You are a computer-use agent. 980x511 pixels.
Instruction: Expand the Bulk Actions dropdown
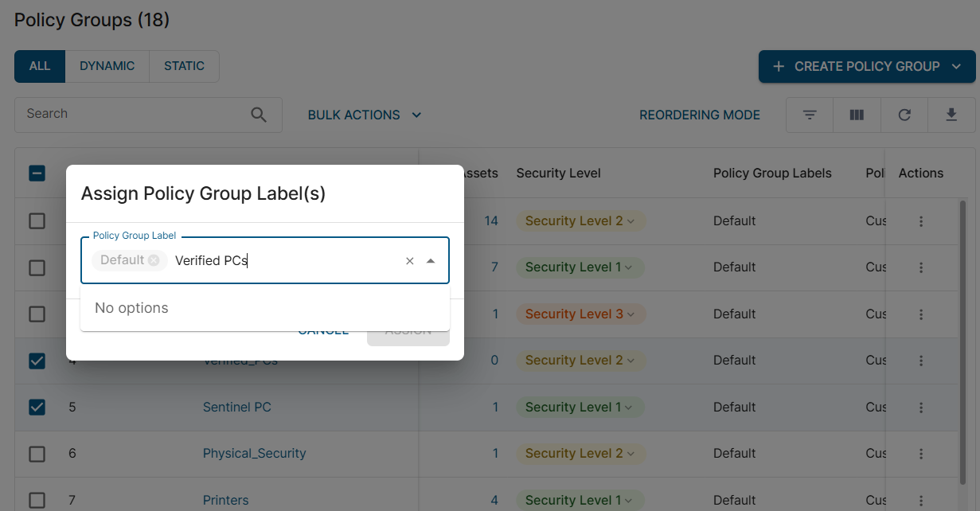tap(365, 115)
